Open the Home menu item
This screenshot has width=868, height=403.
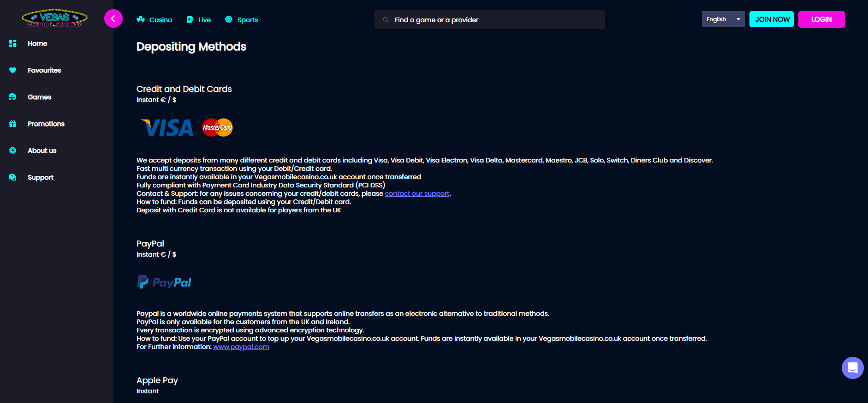(x=37, y=43)
